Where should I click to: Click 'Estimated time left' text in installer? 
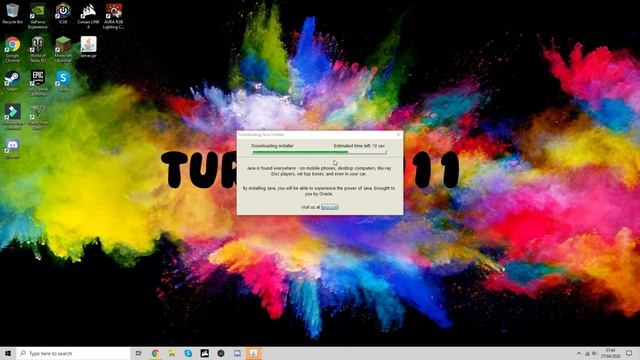pyautogui.click(x=359, y=146)
